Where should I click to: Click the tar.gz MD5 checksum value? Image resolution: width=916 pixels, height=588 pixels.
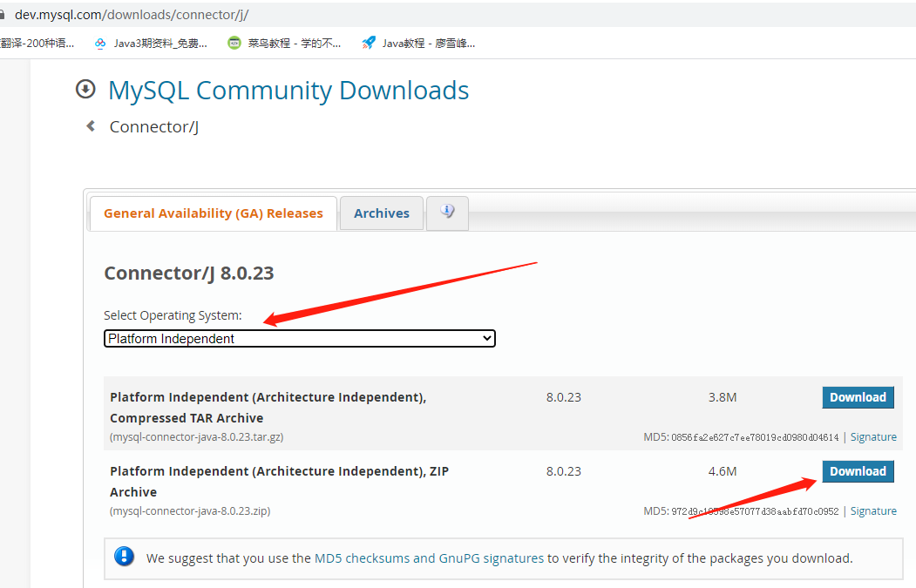[755, 437]
